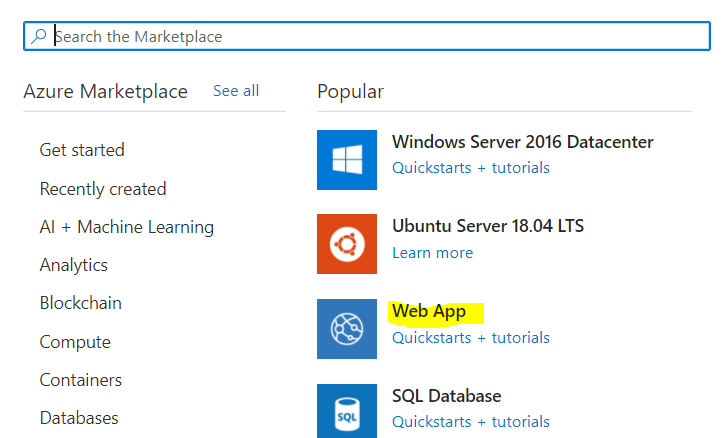Open the Databases category

pyautogui.click(x=79, y=418)
